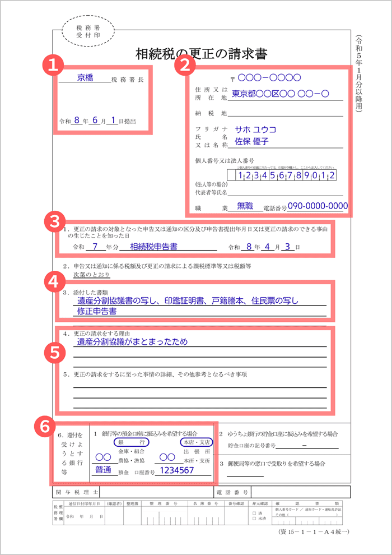Viewport: 392px width, 555px height.
Task: Select the branch name field 〇〇 beside 本店・支店
Action: pos(168,457)
